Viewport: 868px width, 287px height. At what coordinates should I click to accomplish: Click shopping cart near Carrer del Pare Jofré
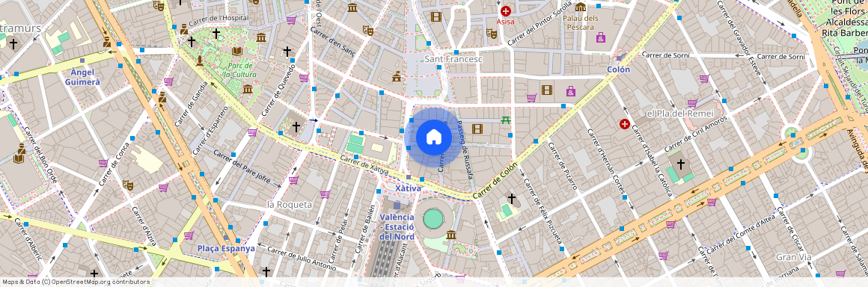(x=293, y=179)
